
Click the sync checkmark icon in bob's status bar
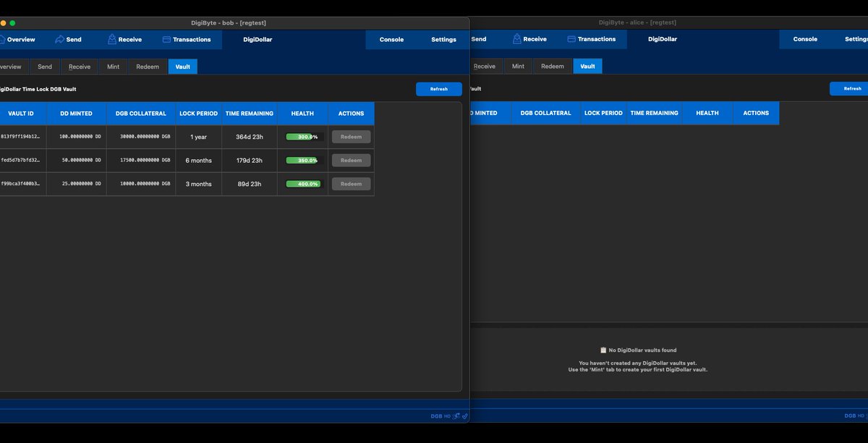[x=465, y=416]
